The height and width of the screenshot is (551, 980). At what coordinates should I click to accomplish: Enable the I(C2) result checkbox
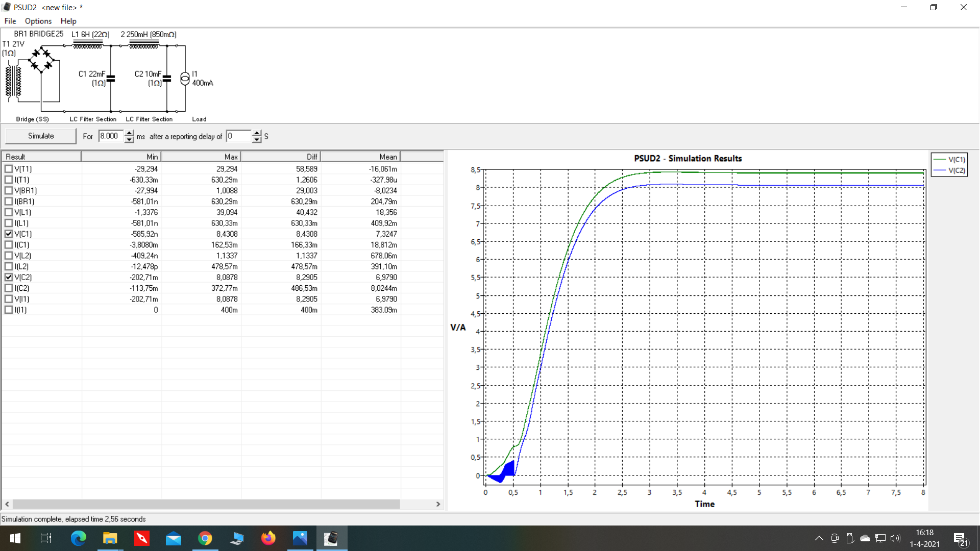point(9,288)
